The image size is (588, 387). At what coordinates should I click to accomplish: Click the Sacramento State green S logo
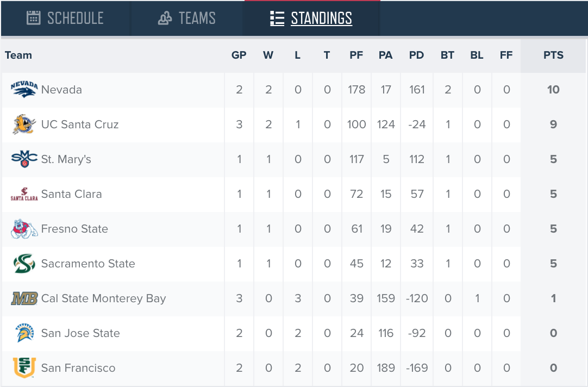tap(24, 264)
